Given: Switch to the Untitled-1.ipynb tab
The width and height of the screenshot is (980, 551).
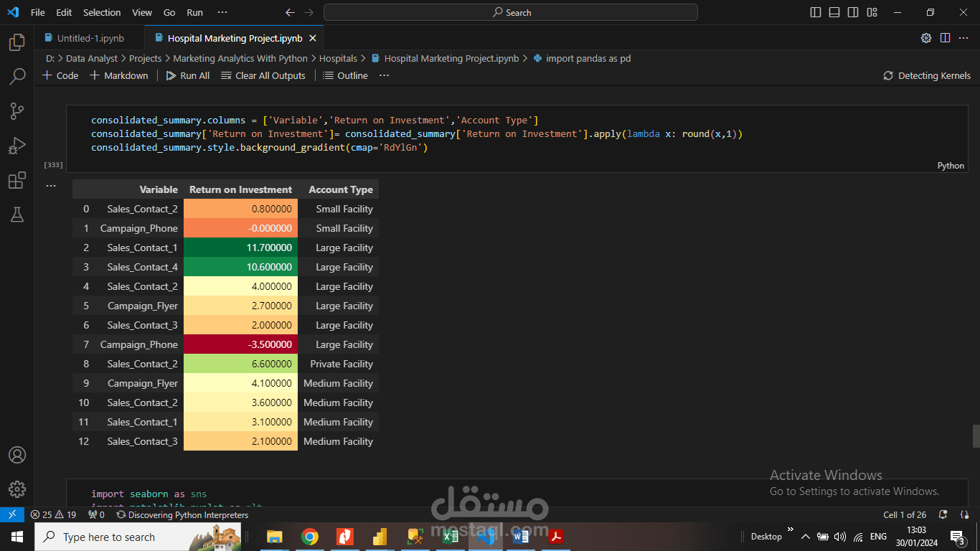Looking at the screenshot, I should (x=90, y=38).
